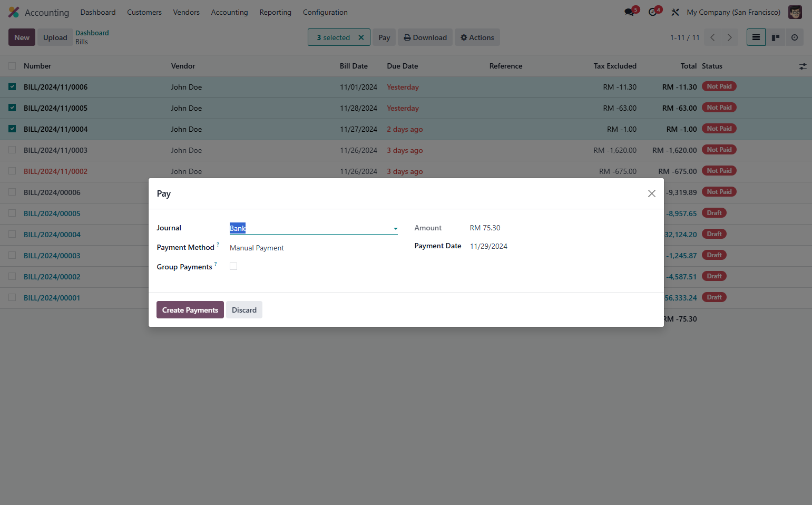Open the Odoo Accounting app logo
The width and height of the screenshot is (812, 505).
click(x=14, y=12)
